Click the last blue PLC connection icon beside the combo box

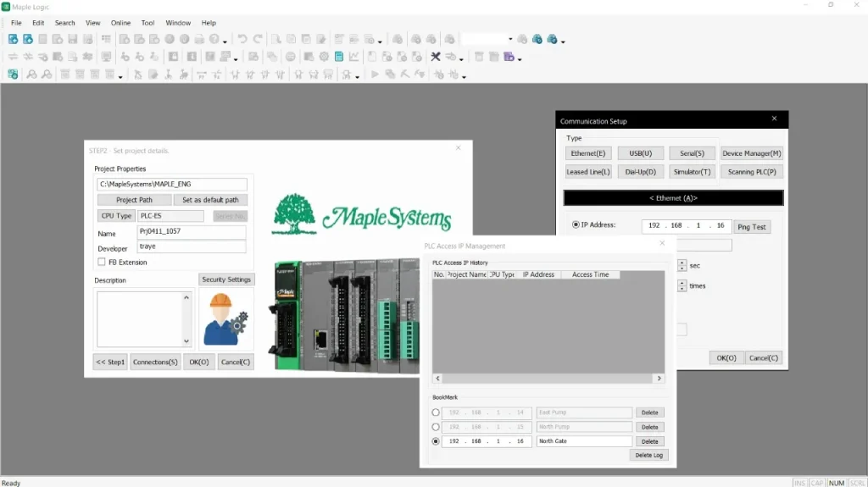pyautogui.click(x=552, y=39)
